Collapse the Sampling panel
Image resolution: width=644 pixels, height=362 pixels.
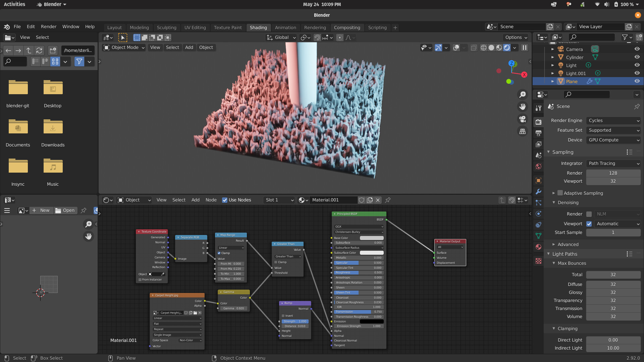coord(549,152)
